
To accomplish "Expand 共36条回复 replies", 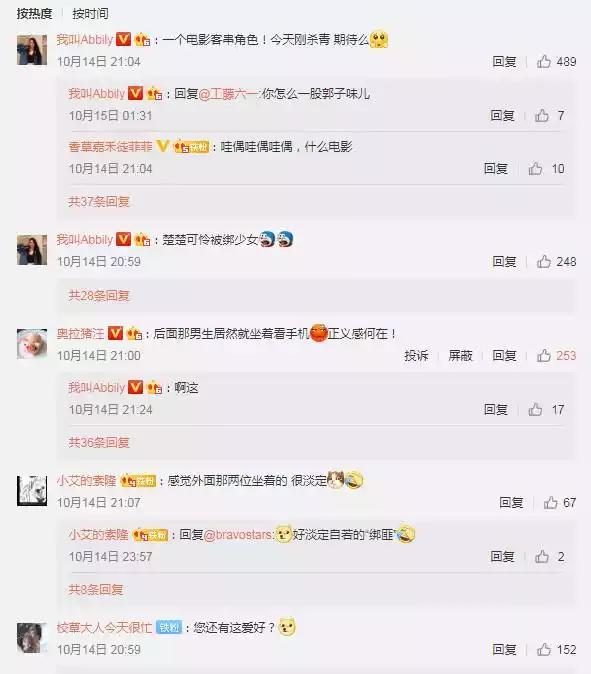I will point(99,442).
